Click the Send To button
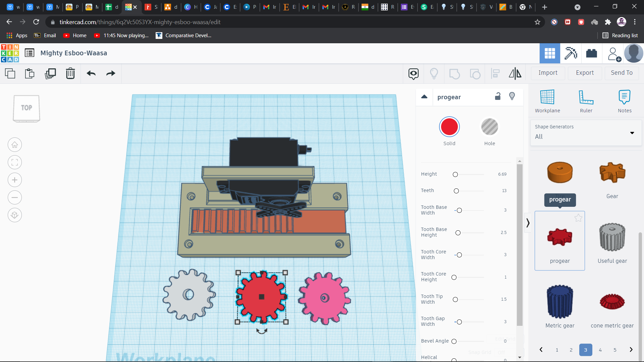The width and height of the screenshot is (644, 362). click(x=622, y=72)
